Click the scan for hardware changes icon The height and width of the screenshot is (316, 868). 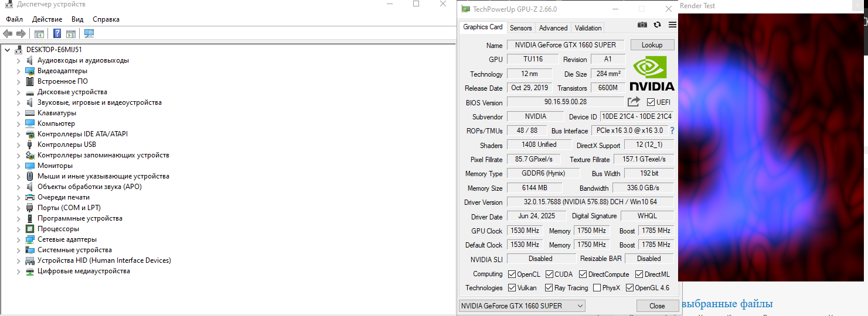(89, 34)
